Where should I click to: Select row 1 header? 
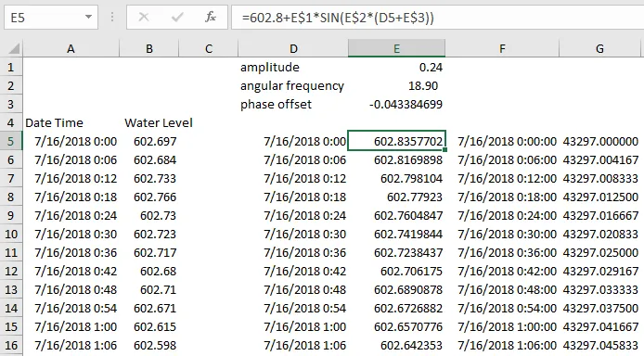pos(11,68)
